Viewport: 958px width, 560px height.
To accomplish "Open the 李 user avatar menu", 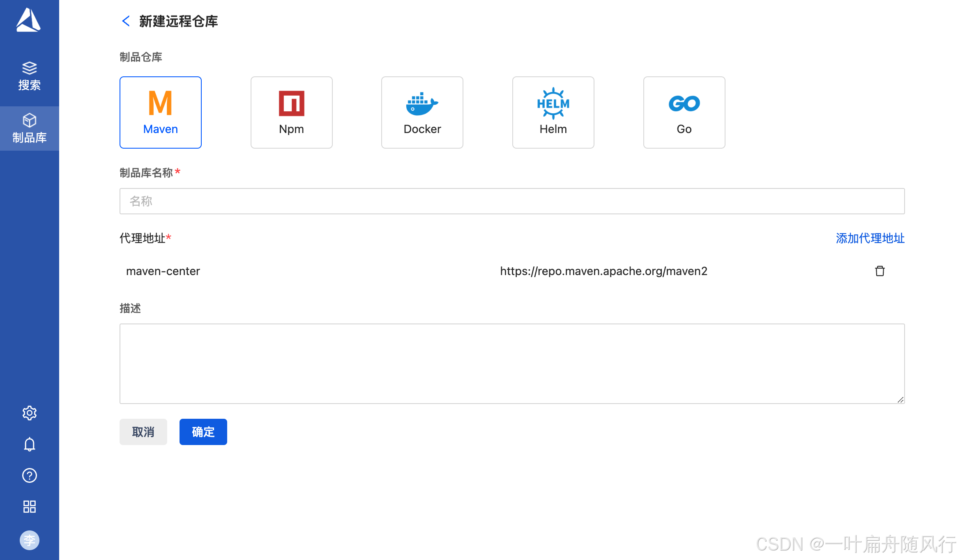I will [30, 540].
